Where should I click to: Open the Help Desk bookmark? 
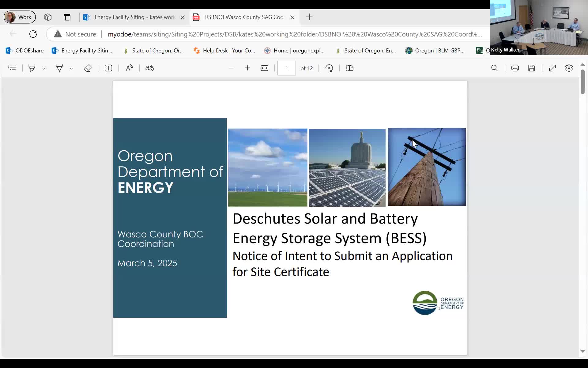tap(224, 51)
